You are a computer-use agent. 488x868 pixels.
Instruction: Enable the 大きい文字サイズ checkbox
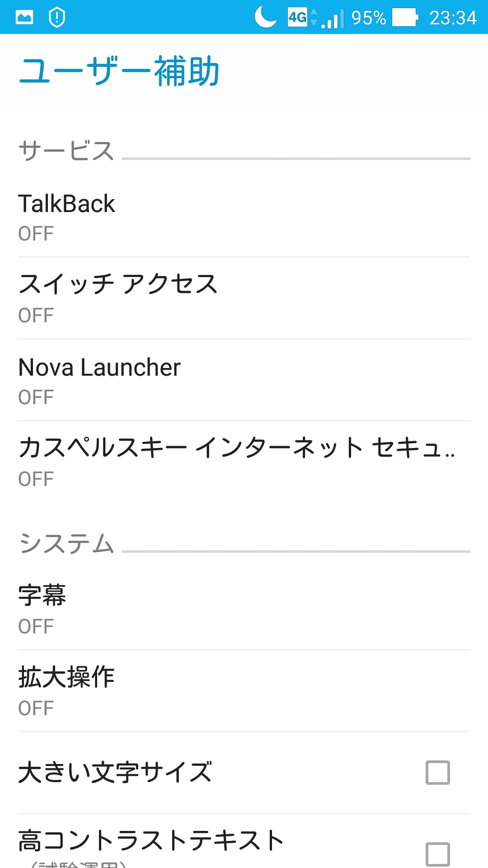(x=437, y=773)
